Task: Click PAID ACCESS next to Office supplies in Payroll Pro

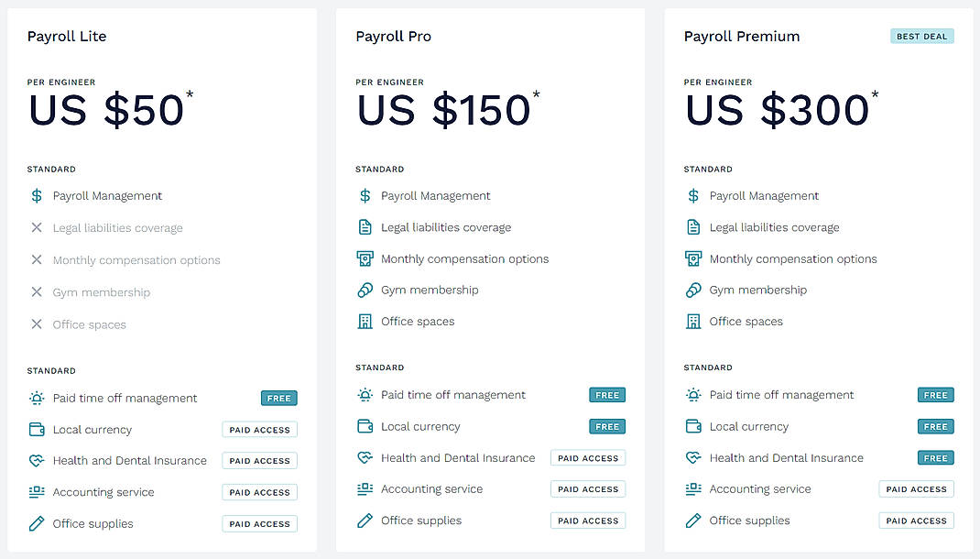Action: pos(587,520)
